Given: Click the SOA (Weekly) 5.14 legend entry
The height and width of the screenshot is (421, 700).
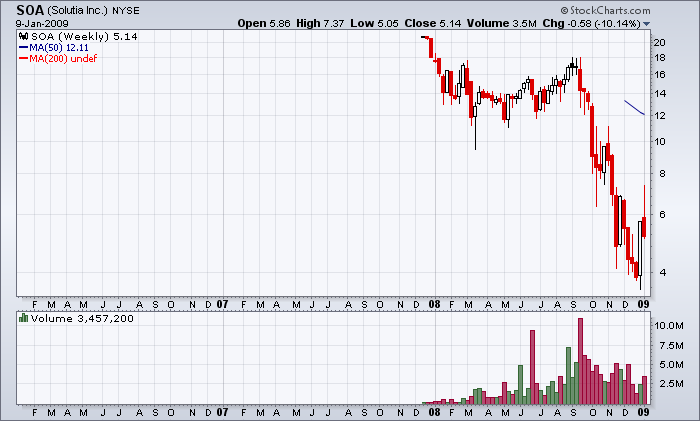Looking at the screenshot, I should coord(84,37).
